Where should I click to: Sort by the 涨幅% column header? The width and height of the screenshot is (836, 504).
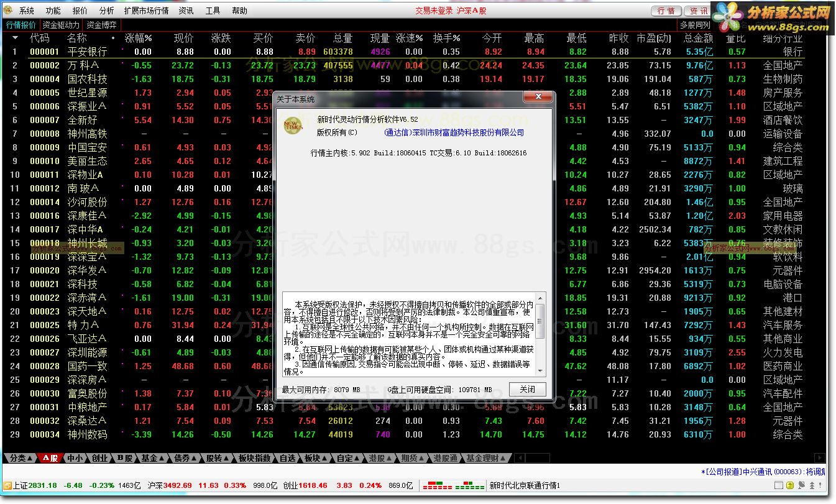tap(138, 38)
